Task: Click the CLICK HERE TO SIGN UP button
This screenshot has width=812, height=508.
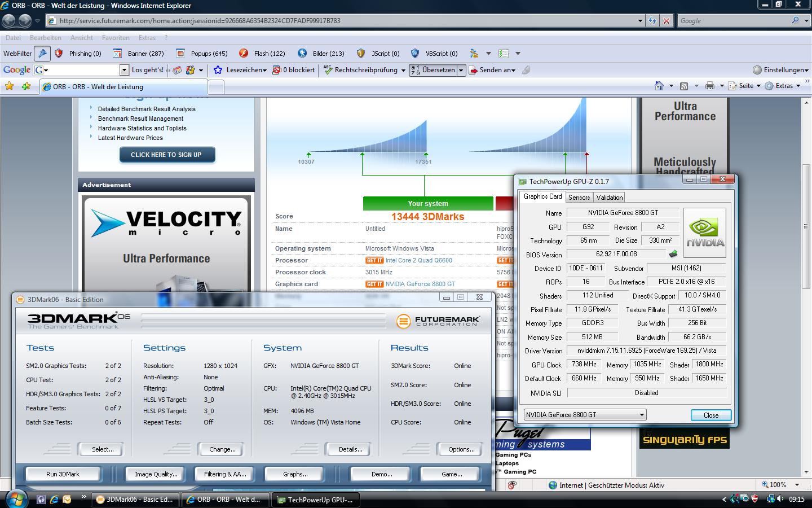Action: [166, 155]
